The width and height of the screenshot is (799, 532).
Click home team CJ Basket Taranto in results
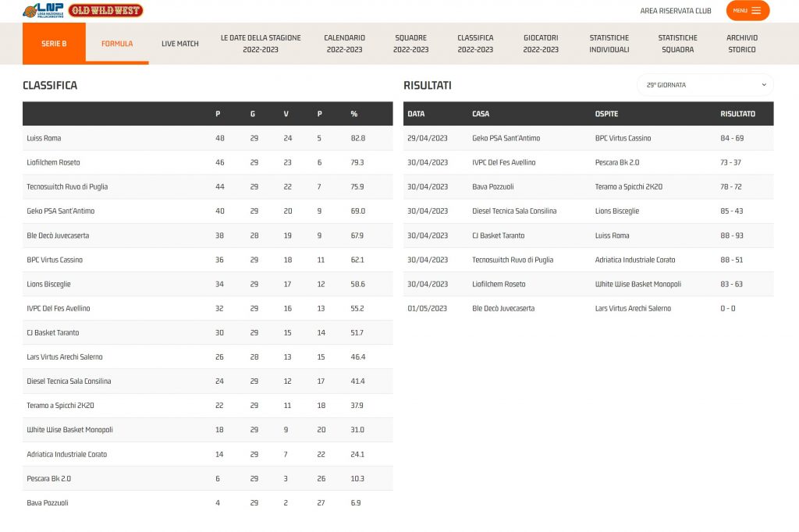[499, 236]
